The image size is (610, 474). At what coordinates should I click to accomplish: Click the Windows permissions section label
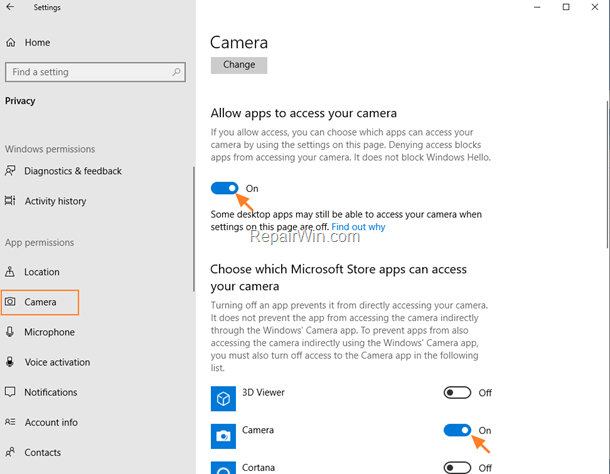[50, 149]
